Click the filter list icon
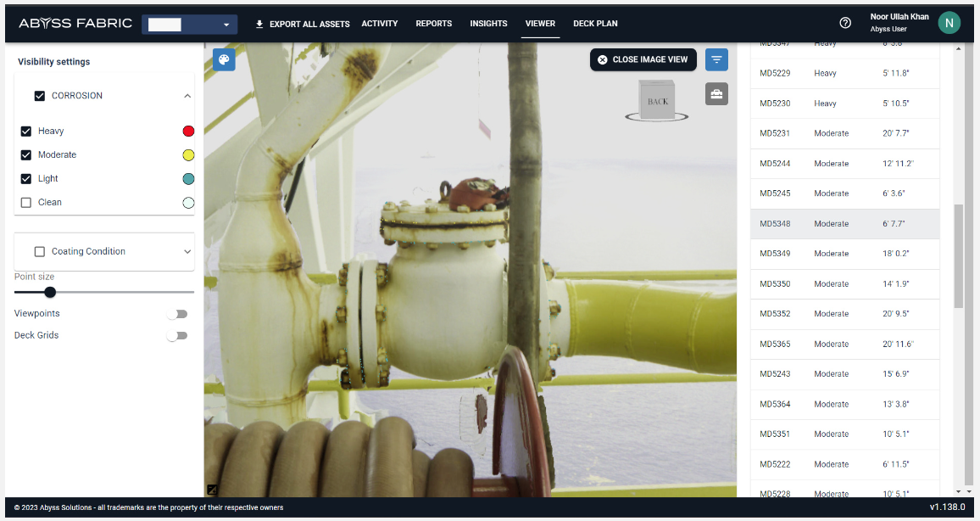The height and width of the screenshot is (521, 980). tap(716, 59)
